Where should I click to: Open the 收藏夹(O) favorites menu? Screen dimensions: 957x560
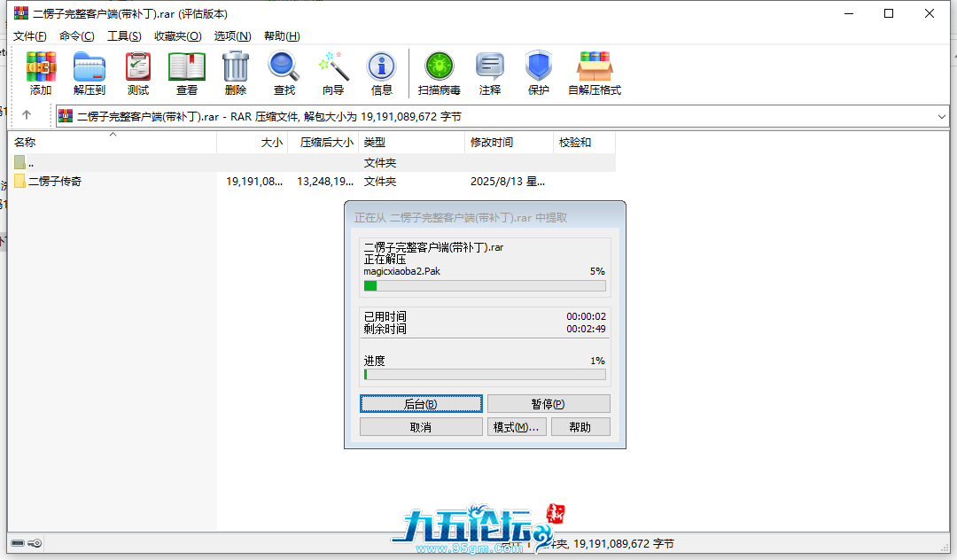177,35
